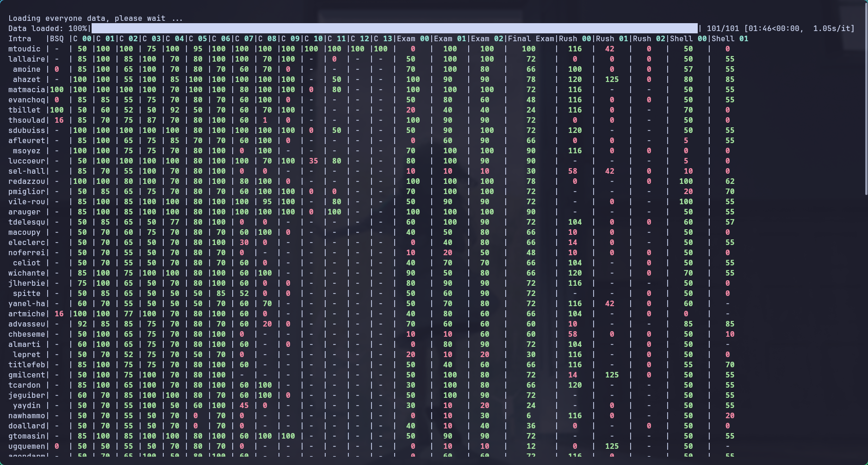Click the username 'msoyez'
The width and height of the screenshot is (868, 465).
point(27,151)
